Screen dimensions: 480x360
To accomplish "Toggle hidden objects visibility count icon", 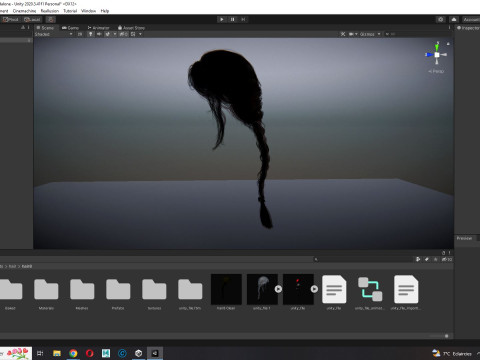I will [x=123, y=34].
